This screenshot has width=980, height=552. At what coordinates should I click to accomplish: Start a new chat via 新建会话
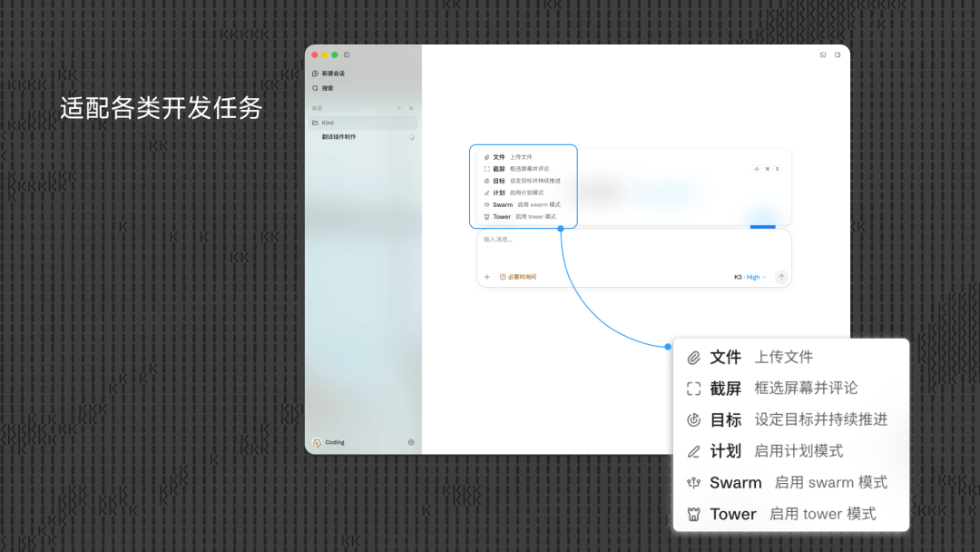point(328,74)
